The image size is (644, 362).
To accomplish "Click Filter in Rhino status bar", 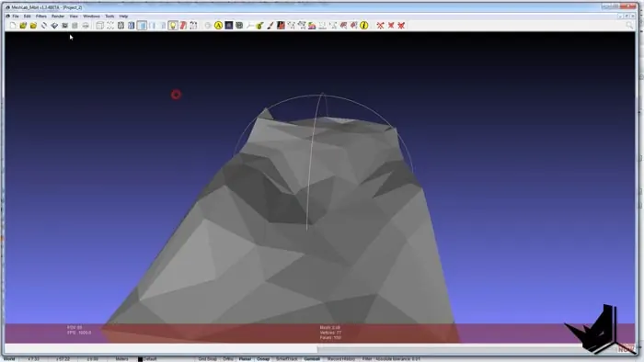I will (x=367, y=358).
